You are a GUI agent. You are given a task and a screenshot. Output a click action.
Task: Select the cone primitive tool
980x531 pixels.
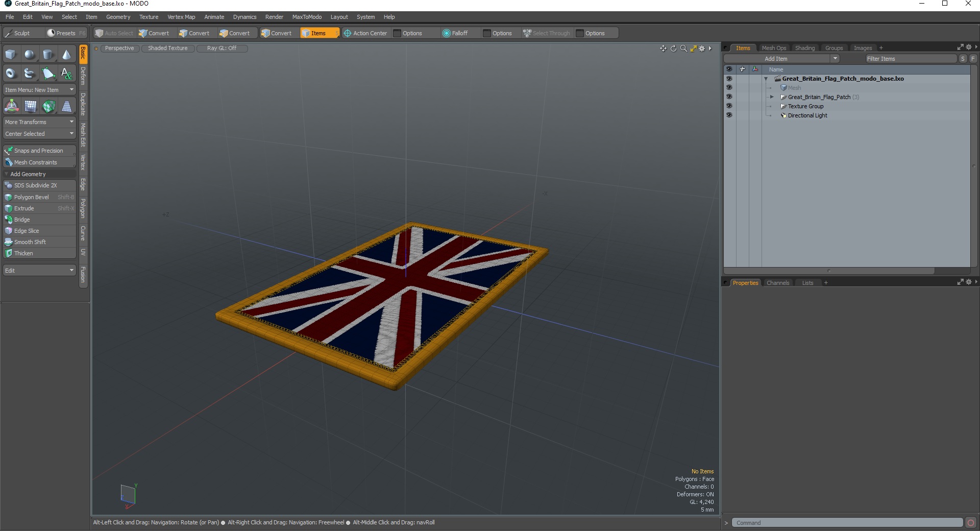[x=66, y=55]
